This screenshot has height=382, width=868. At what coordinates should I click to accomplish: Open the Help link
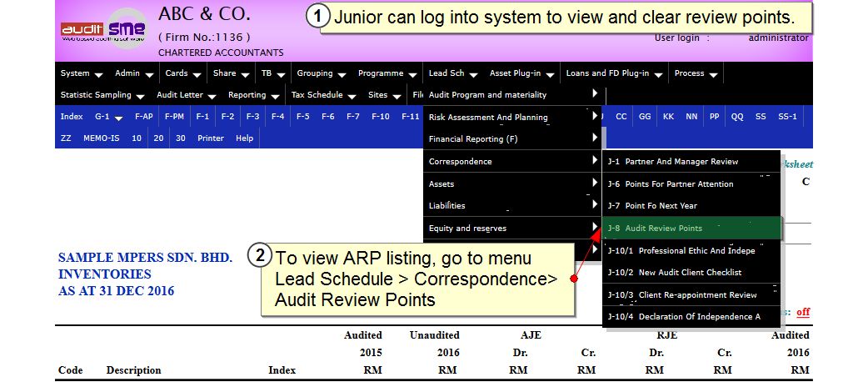click(244, 138)
